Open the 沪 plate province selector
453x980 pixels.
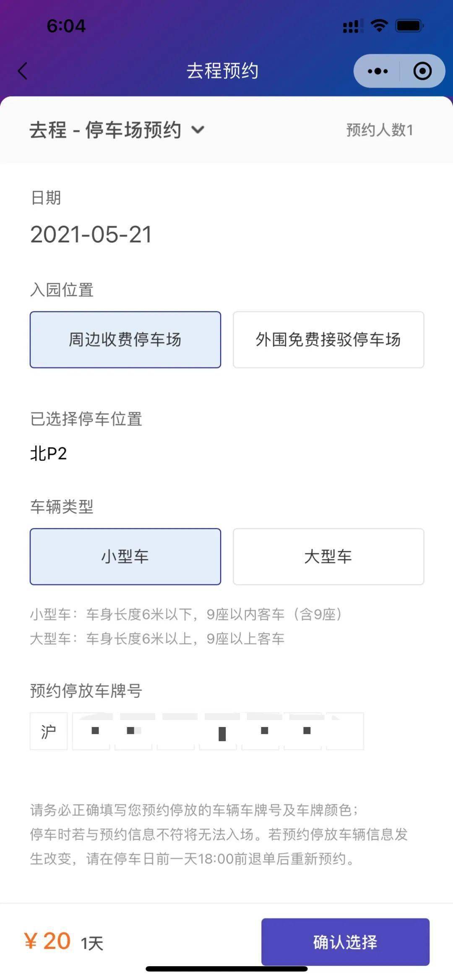(49, 731)
